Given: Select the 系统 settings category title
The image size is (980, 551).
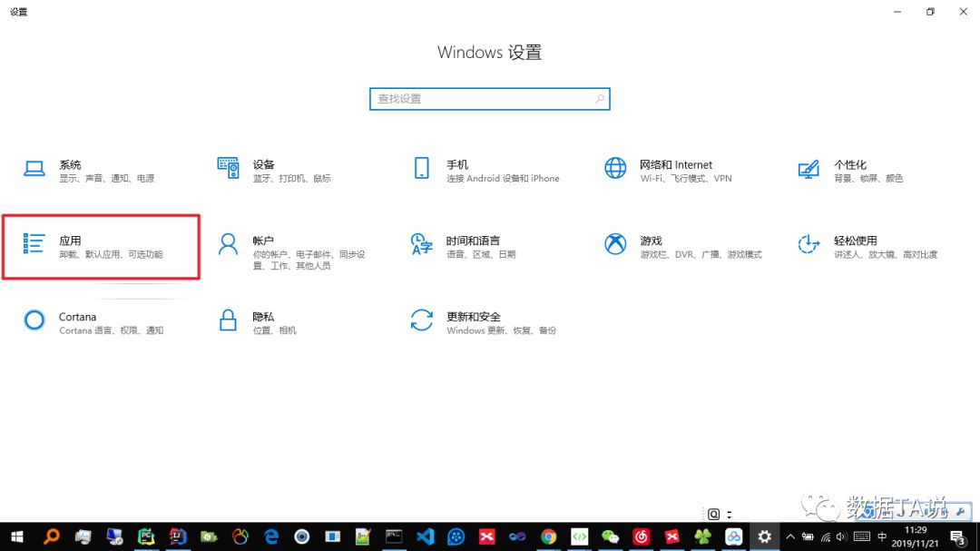Looking at the screenshot, I should 70,164.
